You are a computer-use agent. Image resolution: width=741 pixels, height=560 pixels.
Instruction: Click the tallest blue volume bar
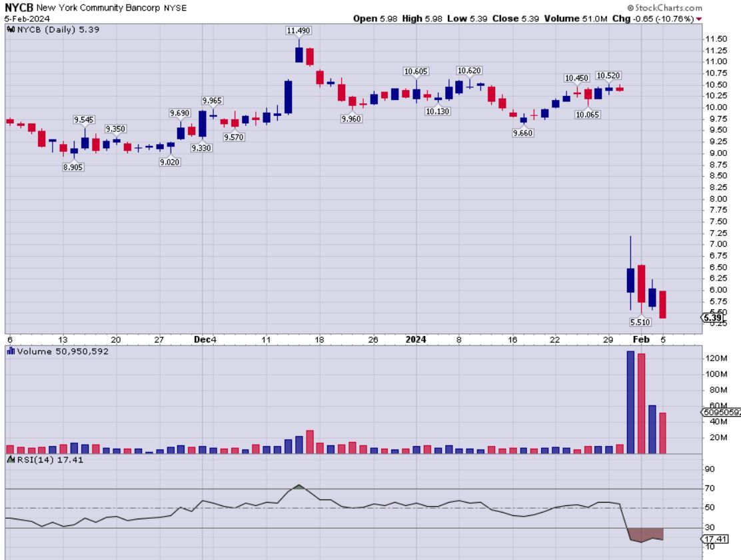click(x=630, y=402)
